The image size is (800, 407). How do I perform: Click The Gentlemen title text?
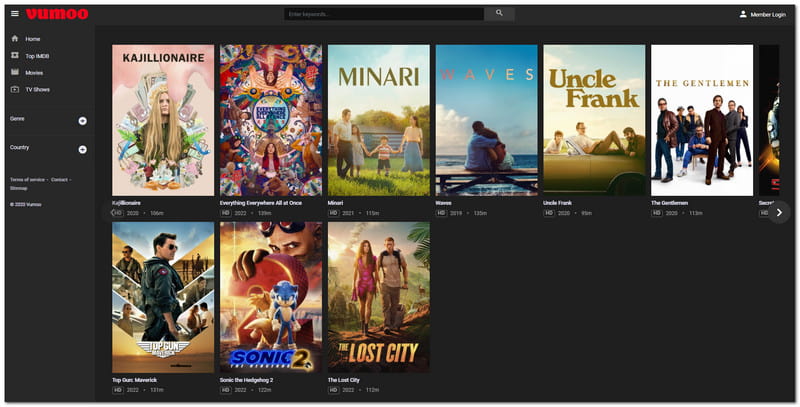coord(669,203)
